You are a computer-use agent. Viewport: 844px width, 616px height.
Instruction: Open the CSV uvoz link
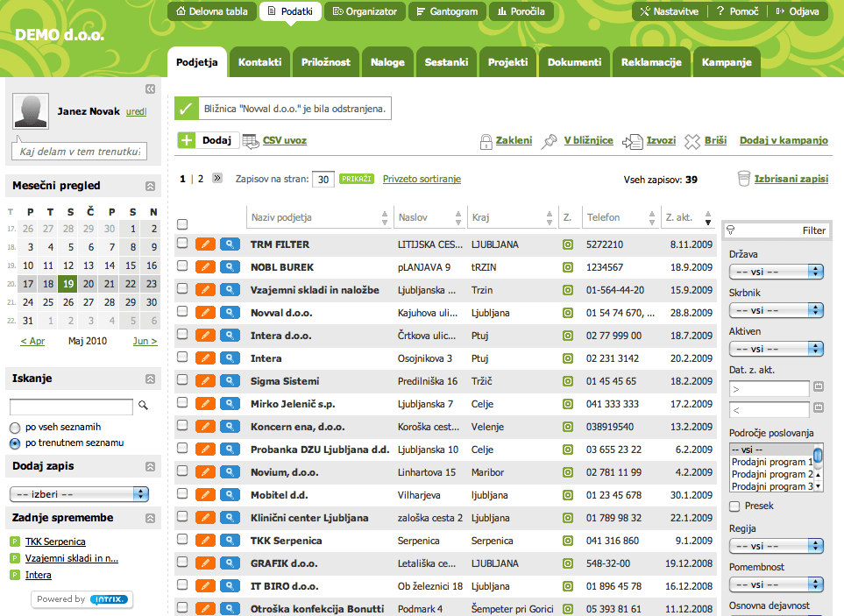click(x=284, y=140)
